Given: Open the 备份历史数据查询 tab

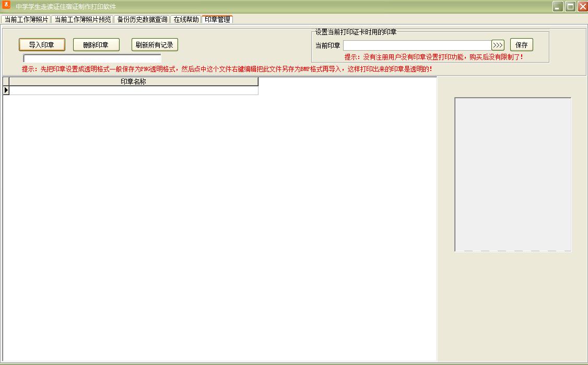Looking at the screenshot, I should coord(142,19).
